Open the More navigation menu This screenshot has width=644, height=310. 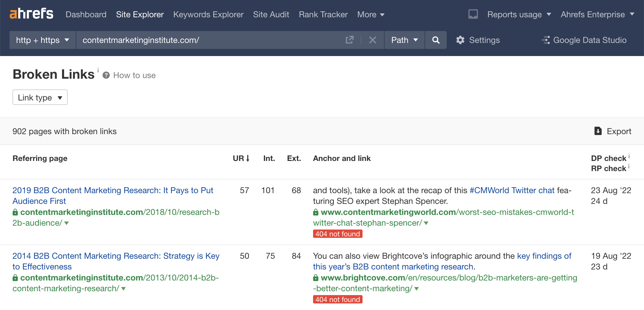[x=371, y=14]
